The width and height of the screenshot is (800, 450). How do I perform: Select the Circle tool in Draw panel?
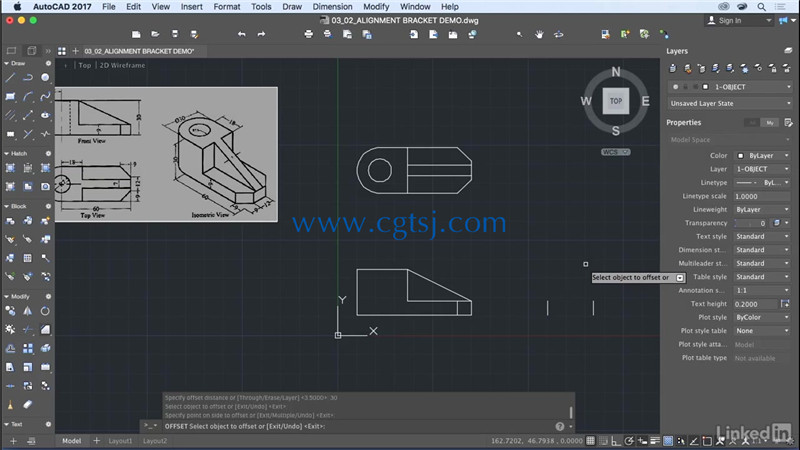pos(45,78)
